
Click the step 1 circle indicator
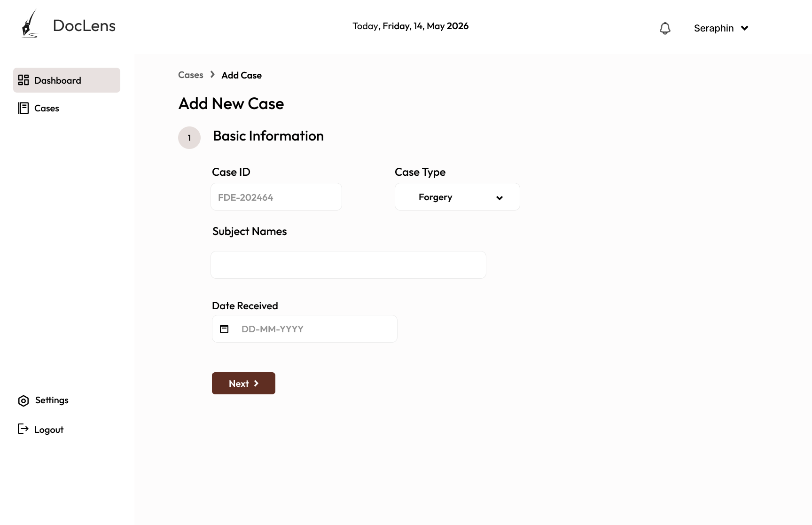(189, 138)
